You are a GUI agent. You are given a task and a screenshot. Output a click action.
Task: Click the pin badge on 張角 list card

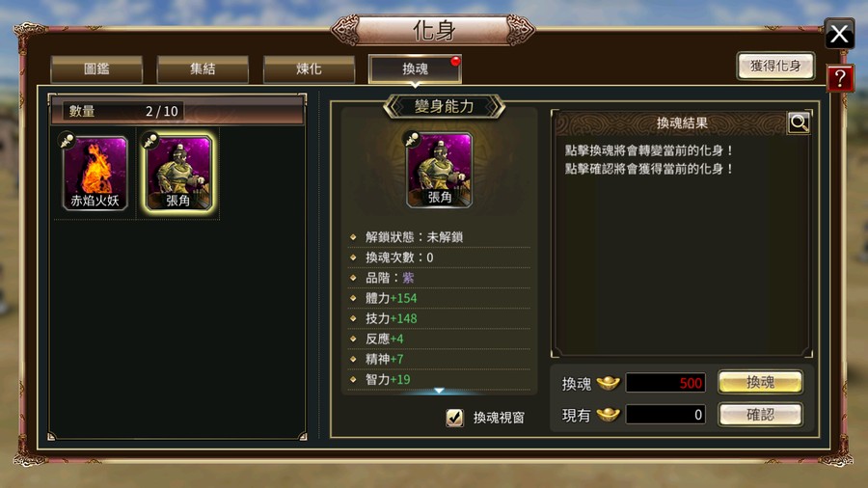pos(150,140)
